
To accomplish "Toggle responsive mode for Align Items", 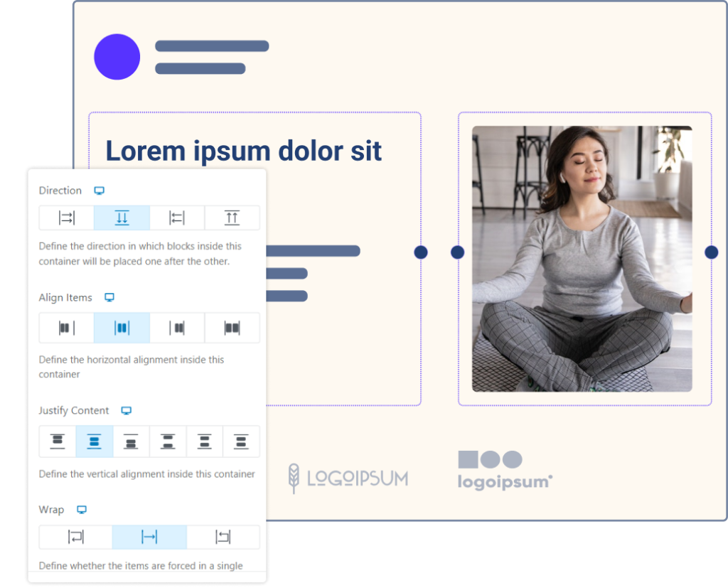I will [x=109, y=297].
